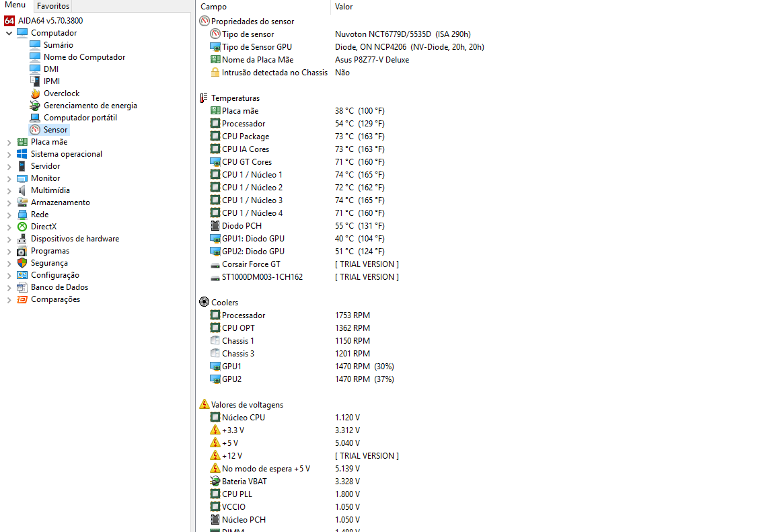
Task: Select the Sumário tree item
Action: (58, 45)
